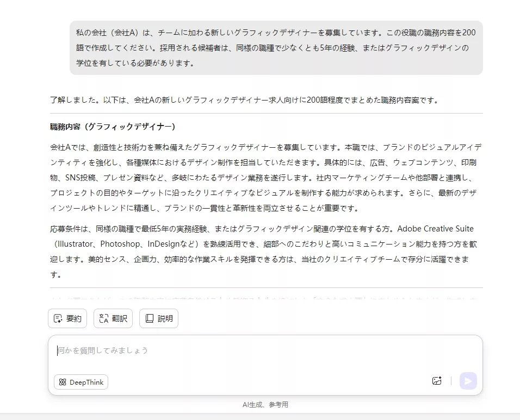520x420 pixels.
Task: Click the 翻訳 quick action button
Action: (113, 318)
